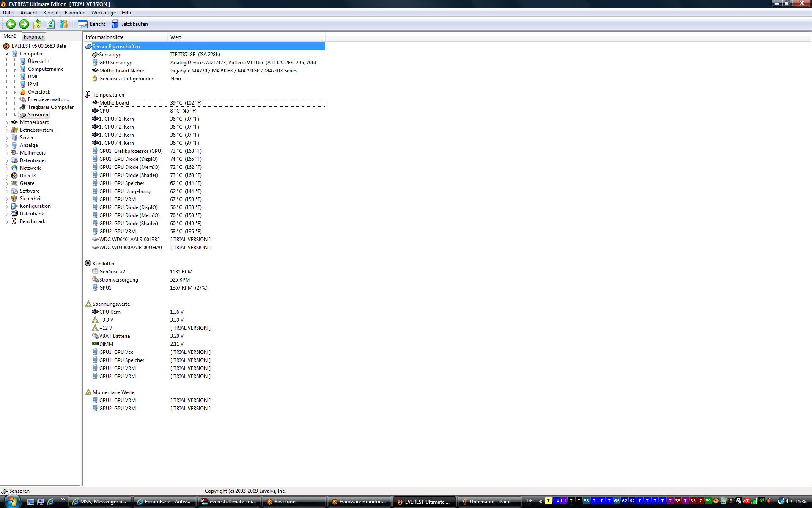812x508 pixels.
Task: Click the Energieverwaltung icon in the tree
Action: click(23, 99)
